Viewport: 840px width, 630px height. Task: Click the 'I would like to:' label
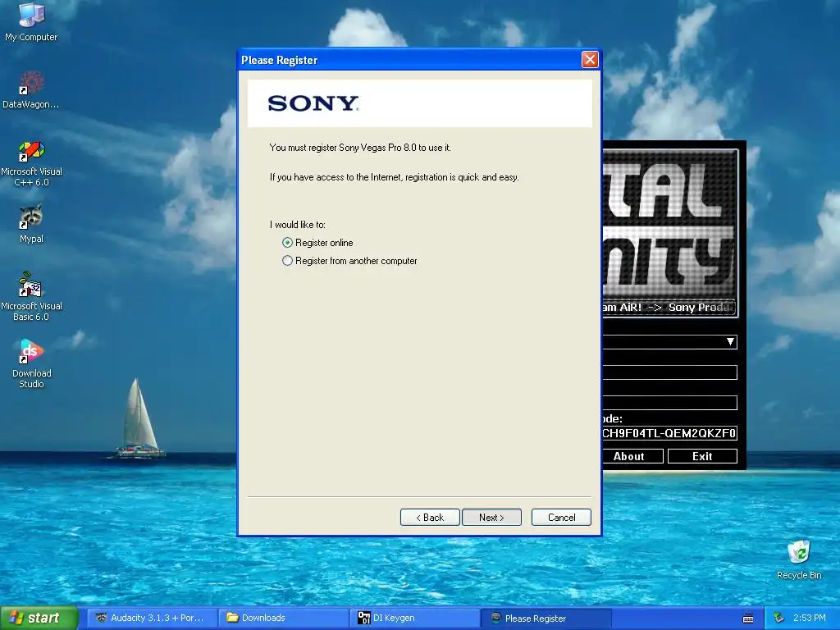[297, 225]
